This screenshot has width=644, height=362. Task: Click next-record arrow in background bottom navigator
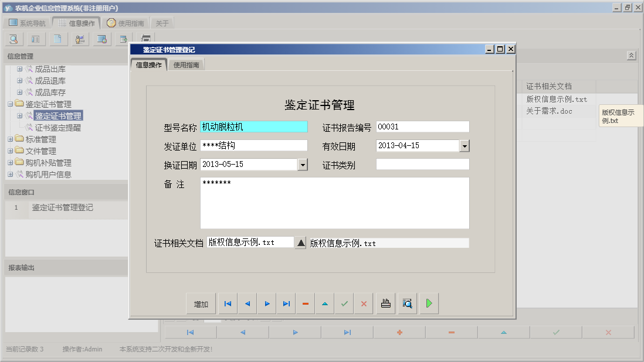tap(295, 333)
